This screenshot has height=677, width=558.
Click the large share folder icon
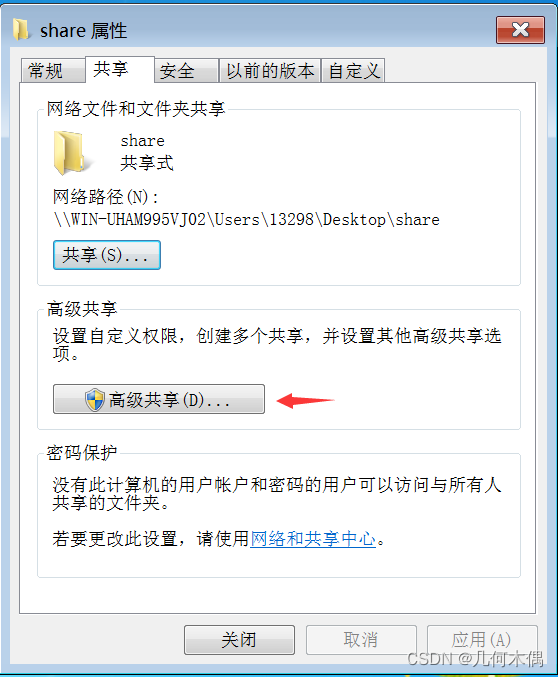[x=69, y=153]
